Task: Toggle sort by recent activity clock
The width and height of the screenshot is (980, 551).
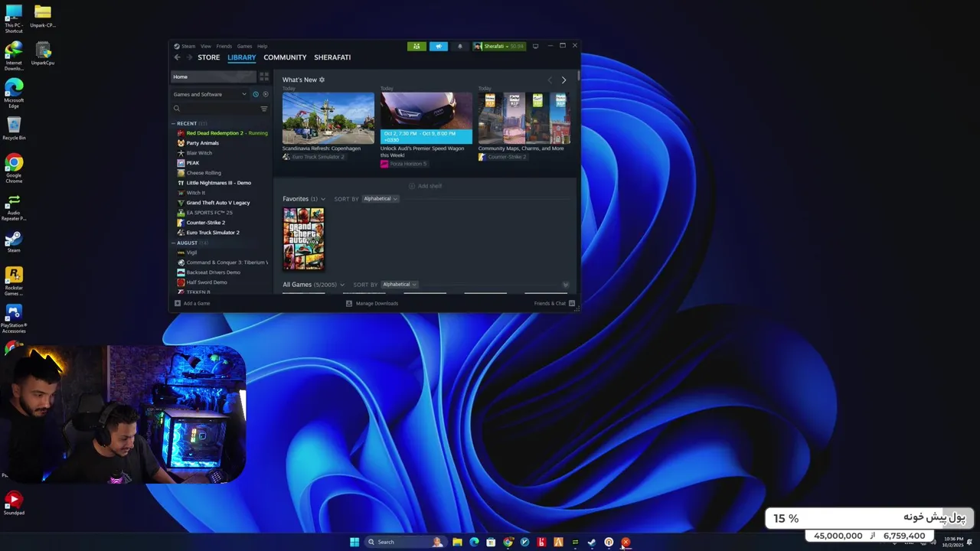Action: click(x=256, y=94)
